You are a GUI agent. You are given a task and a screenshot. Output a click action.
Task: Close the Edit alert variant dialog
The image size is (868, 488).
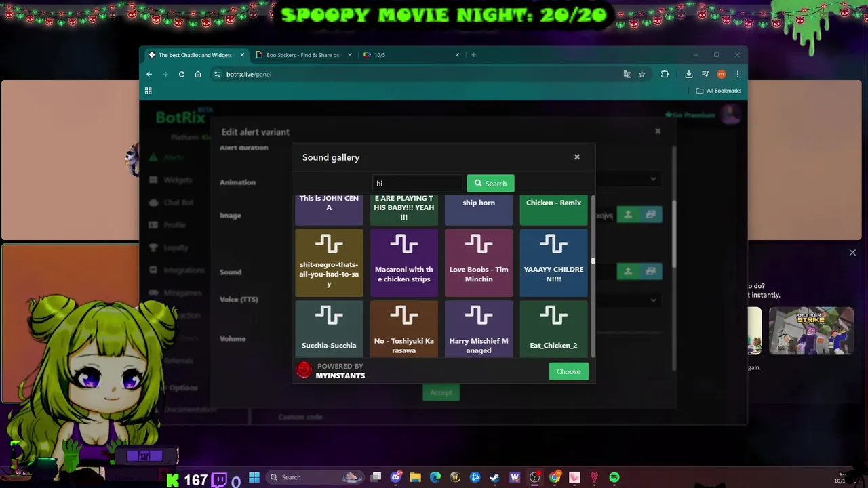click(658, 131)
